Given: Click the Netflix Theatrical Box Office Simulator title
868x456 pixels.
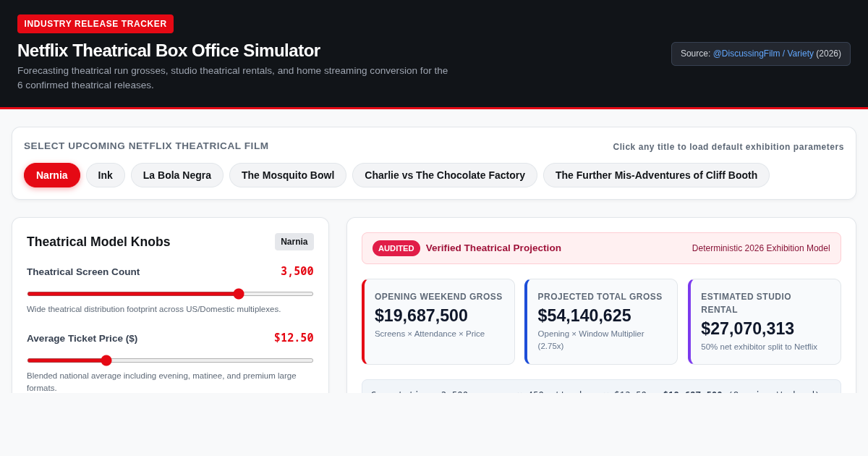Looking at the screenshot, I should tap(169, 51).
